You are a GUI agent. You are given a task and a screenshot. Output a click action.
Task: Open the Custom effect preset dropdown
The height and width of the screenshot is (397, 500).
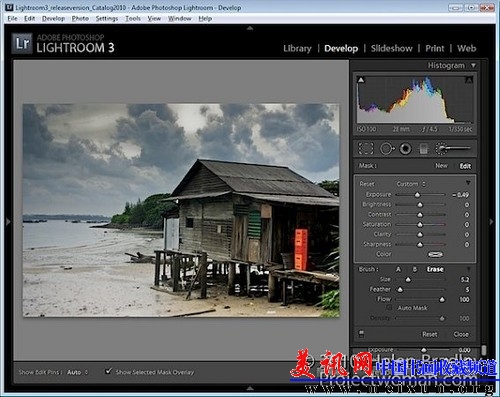pos(411,184)
